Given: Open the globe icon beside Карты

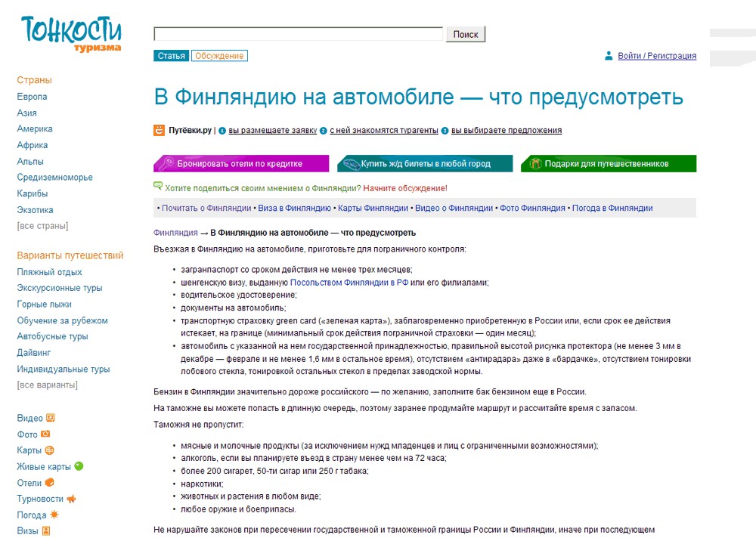Looking at the screenshot, I should point(49,450).
